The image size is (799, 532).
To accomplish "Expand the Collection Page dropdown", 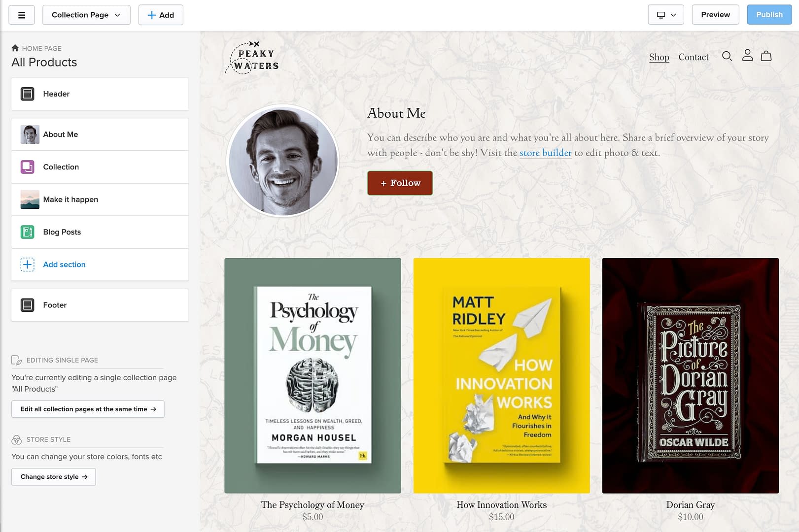I will (86, 15).
